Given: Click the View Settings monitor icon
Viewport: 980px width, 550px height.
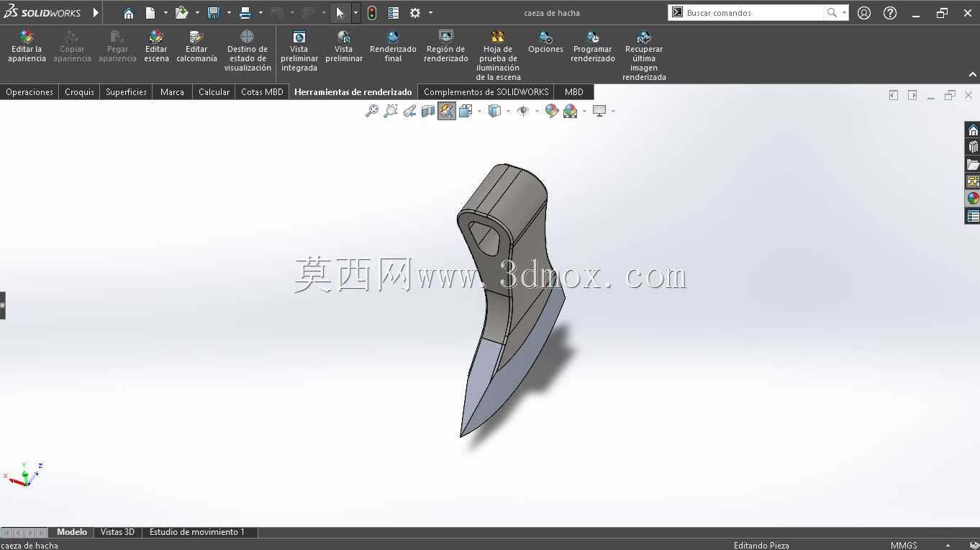Looking at the screenshot, I should coord(599,111).
